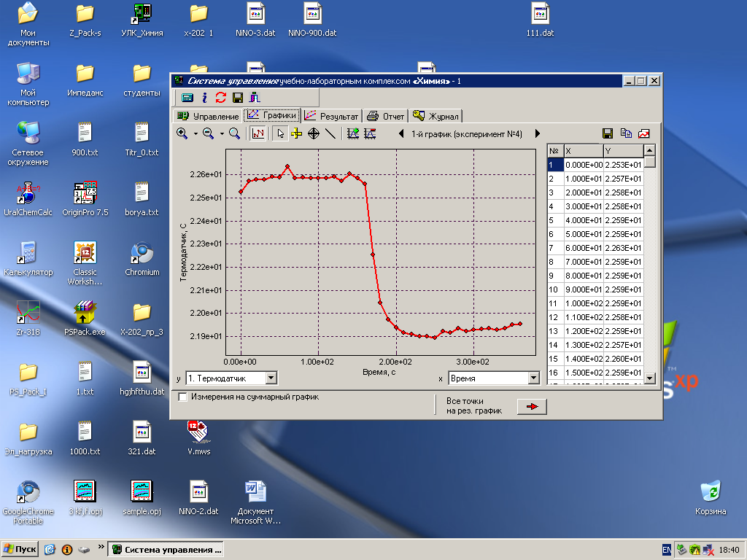Image resolution: width=747 pixels, height=560 pixels.
Task: Click the EN language indicator in tray
Action: [667, 550]
